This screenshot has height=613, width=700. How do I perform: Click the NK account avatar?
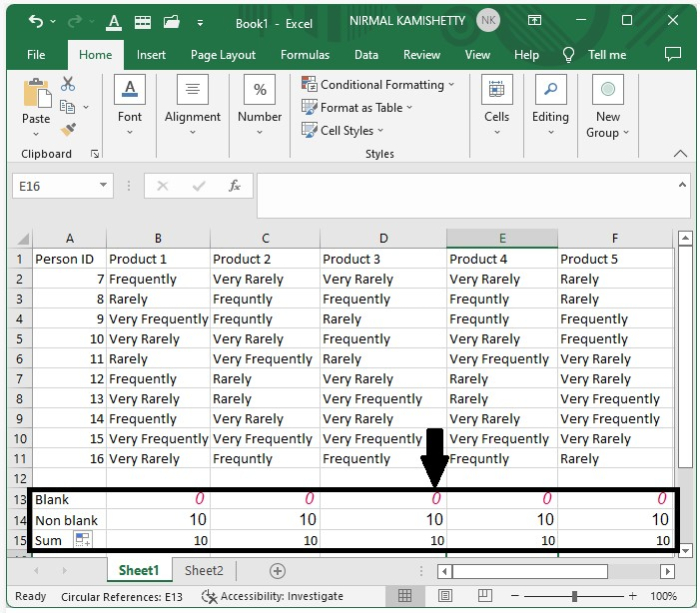488,21
